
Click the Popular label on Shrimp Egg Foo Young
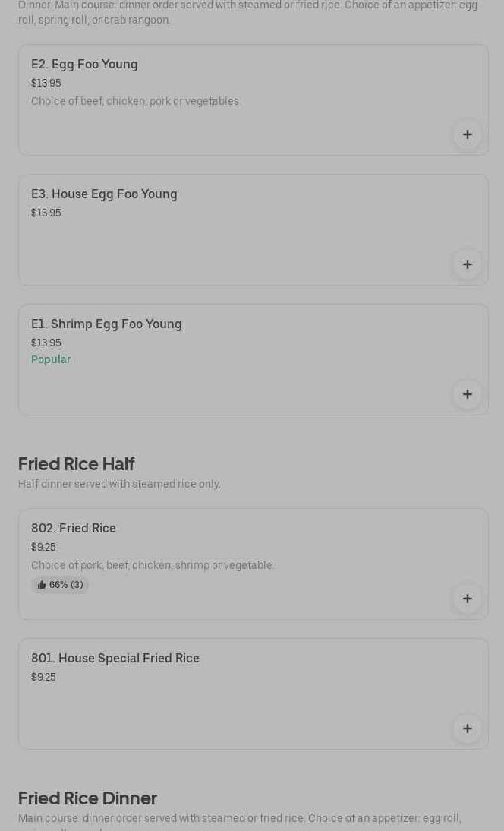(51, 359)
